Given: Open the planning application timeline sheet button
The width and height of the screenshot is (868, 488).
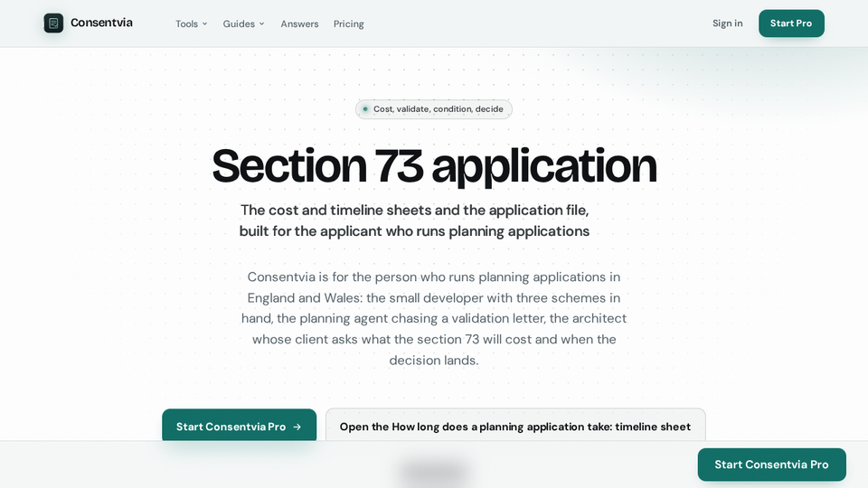Looking at the screenshot, I should (x=515, y=426).
